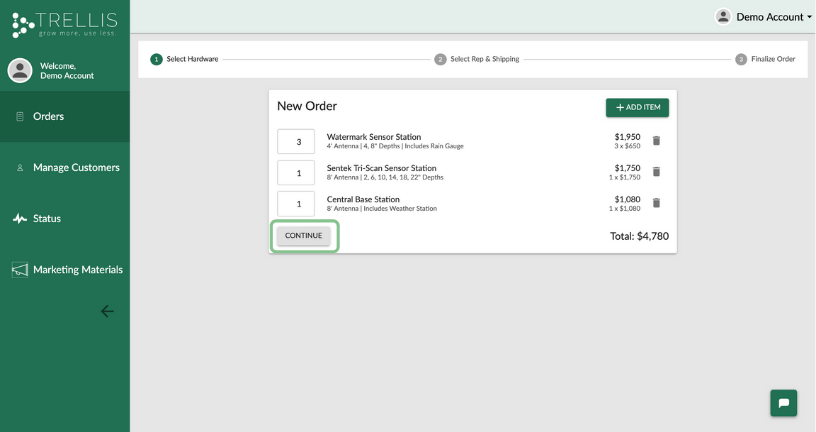Delete Watermark Sensor Station with trash icon

(656, 141)
